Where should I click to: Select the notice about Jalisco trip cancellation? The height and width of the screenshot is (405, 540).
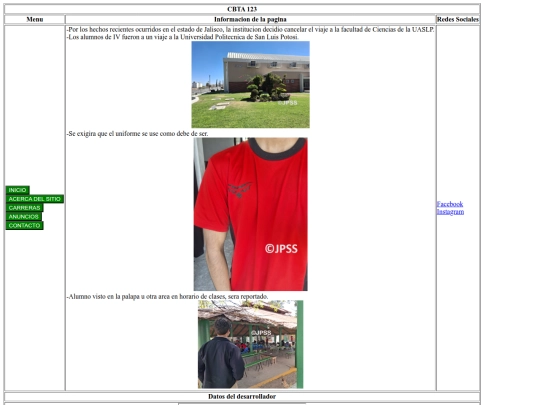[250, 30]
